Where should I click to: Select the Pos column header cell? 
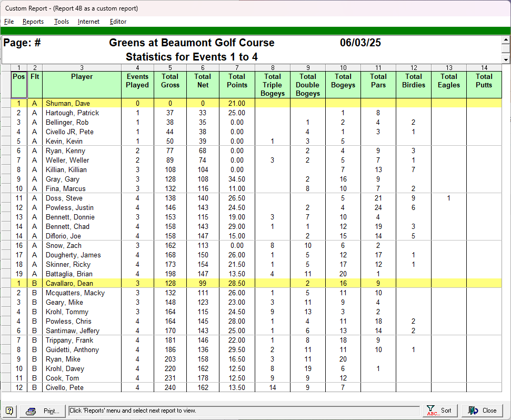click(18, 84)
